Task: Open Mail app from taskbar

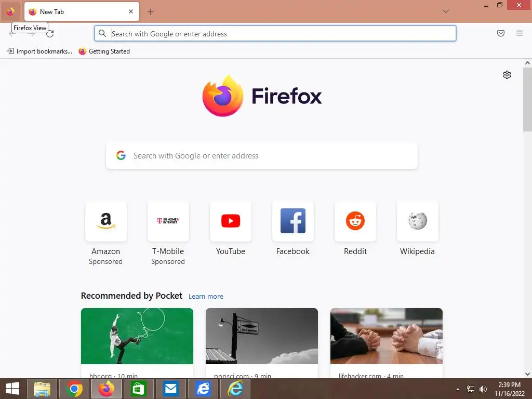Action: pyautogui.click(x=170, y=389)
